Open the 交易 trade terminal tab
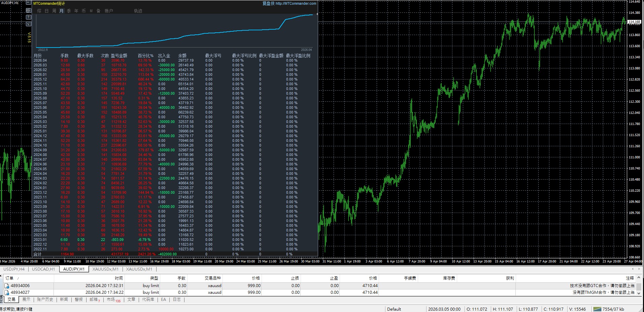 click(11, 300)
